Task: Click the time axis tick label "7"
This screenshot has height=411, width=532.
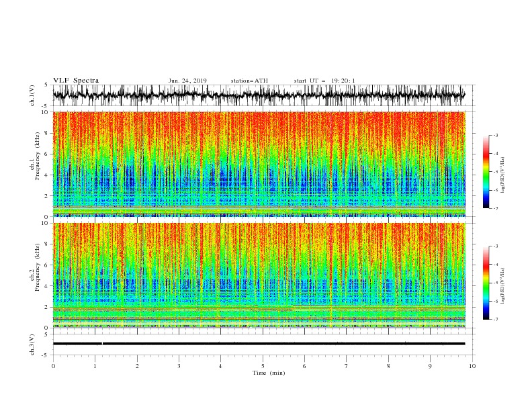Action: (x=347, y=366)
